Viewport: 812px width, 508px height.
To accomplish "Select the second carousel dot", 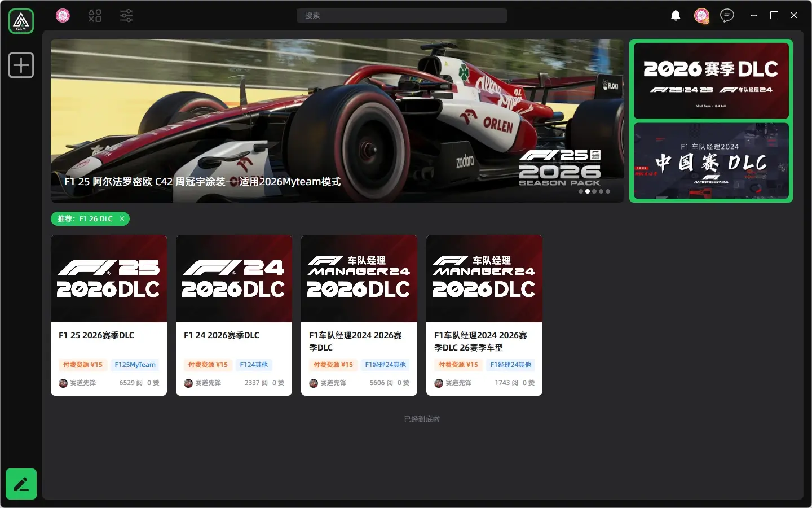I will [x=588, y=191].
